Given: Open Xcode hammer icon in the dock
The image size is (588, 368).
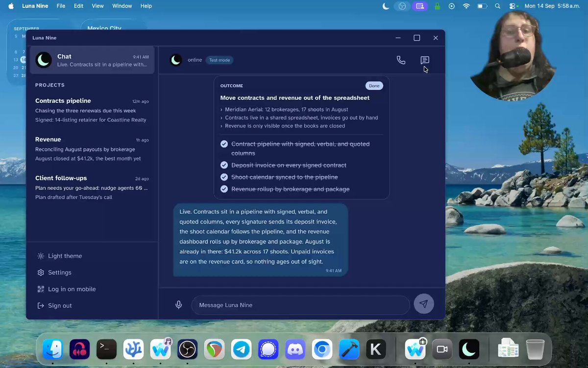Looking at the screenshot, I should [349, 349].
